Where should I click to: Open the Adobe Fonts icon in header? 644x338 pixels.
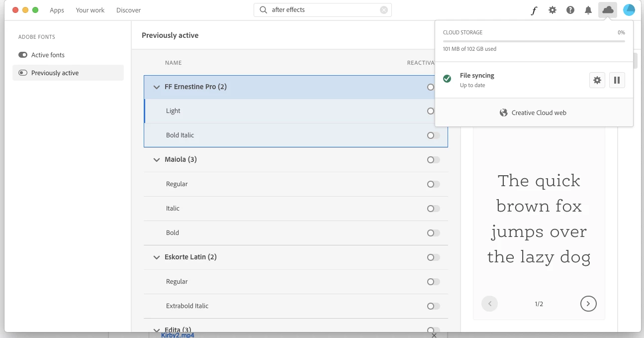click(534, 10)
